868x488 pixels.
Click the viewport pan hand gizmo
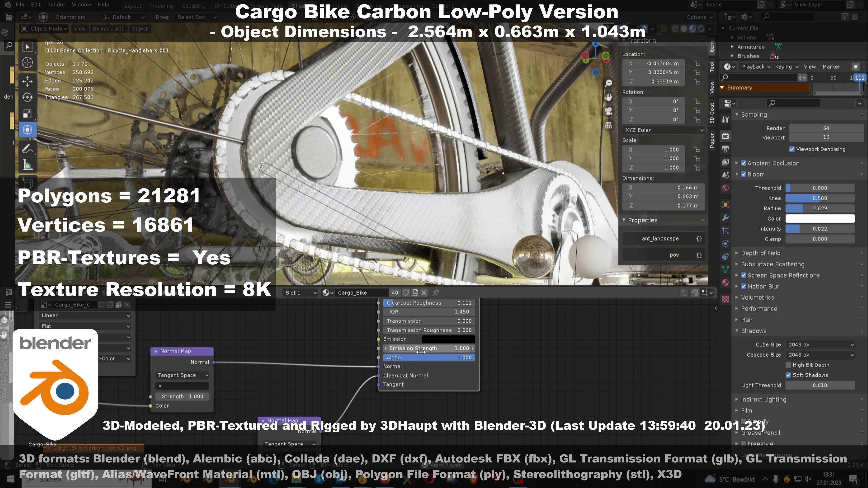coord(609,97)
